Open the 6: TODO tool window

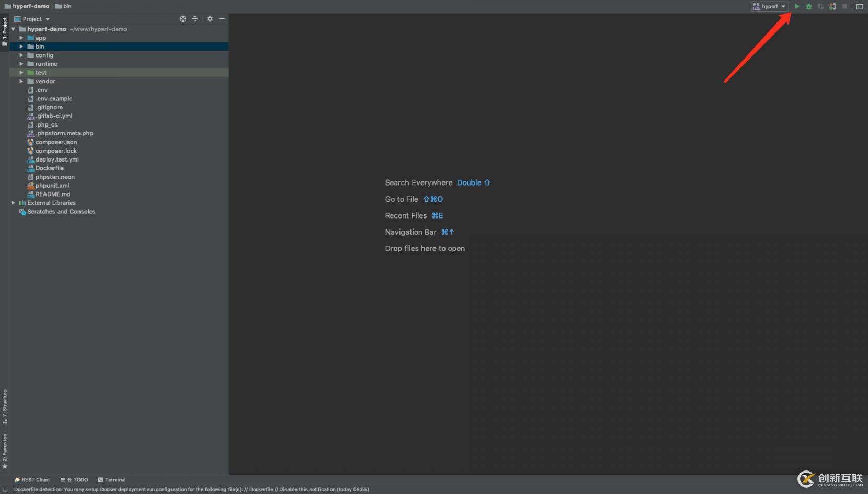point(74,480)
